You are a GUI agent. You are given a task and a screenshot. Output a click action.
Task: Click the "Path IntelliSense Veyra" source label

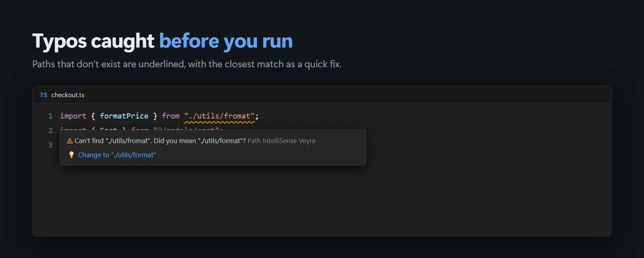click(x=281, y=141)
